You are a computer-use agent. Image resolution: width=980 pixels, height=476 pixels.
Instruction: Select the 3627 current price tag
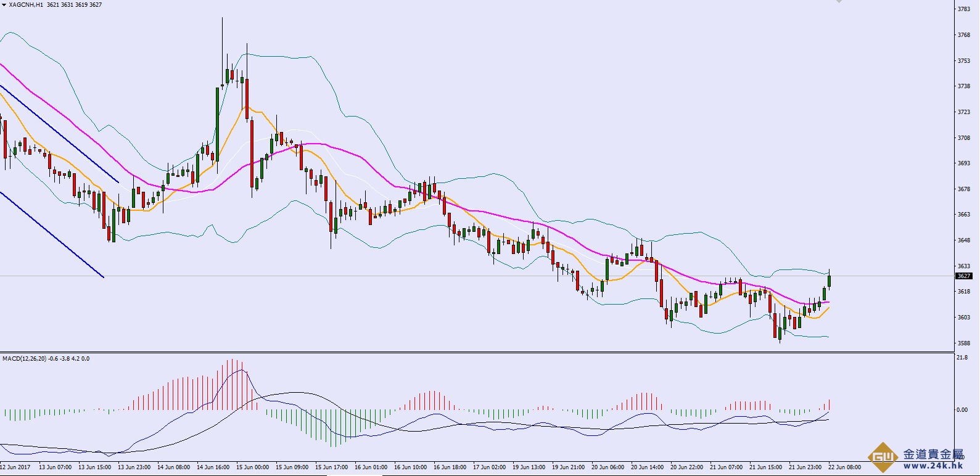click(x=963, y=276)
